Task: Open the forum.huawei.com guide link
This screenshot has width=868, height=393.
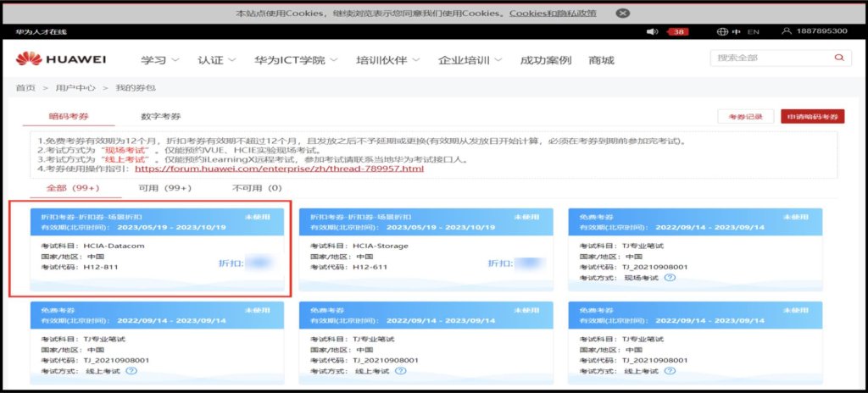Action: [279, 169]
